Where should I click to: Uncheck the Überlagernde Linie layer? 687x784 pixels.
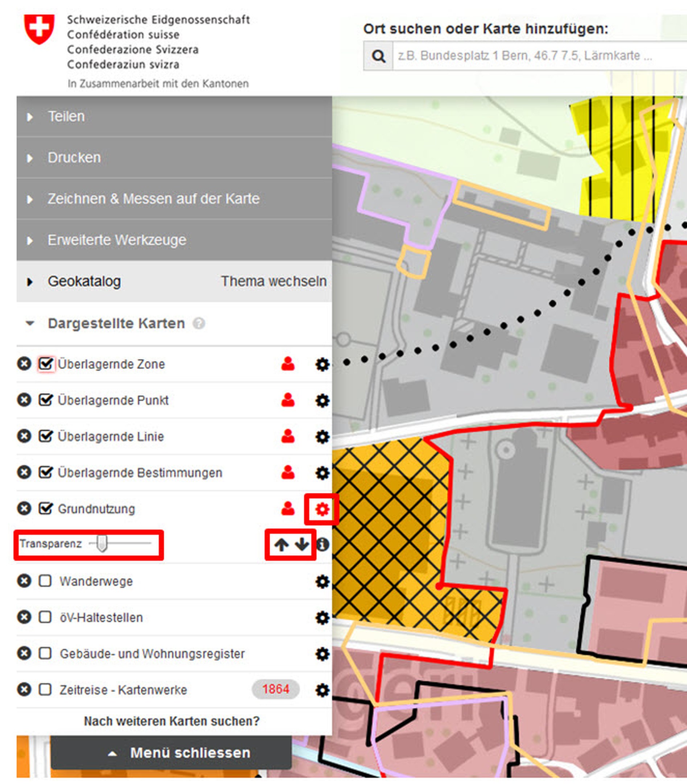(46, 436)
